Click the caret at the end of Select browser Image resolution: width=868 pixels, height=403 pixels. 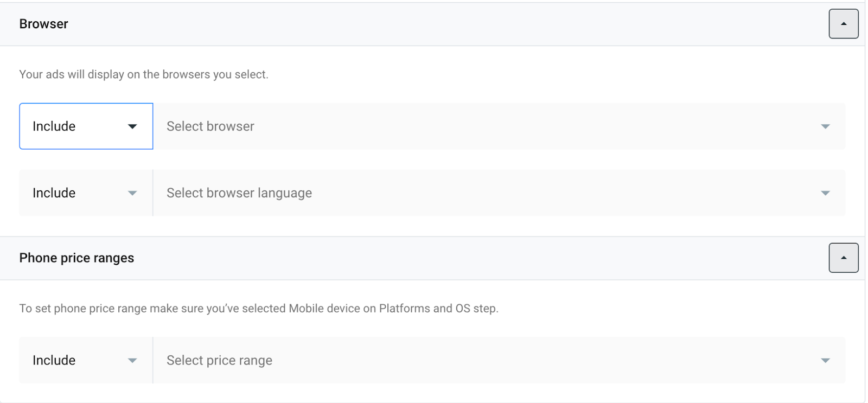point(825,126)
